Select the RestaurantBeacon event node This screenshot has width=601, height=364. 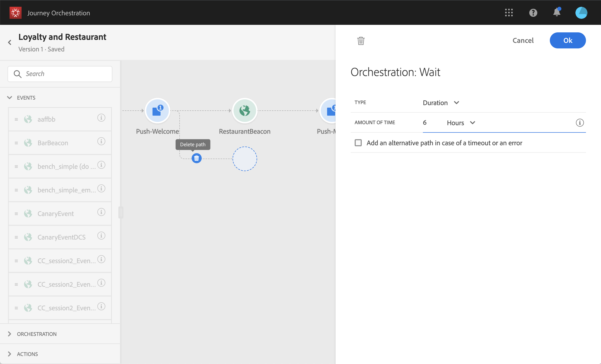245,111
